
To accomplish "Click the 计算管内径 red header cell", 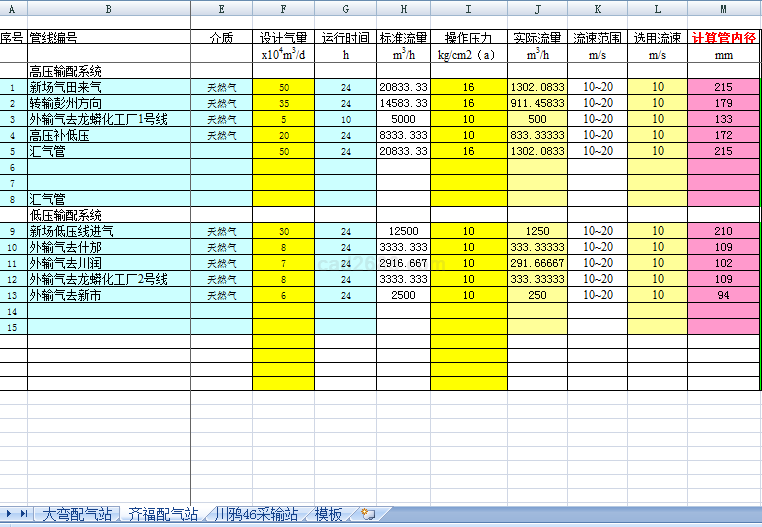I will coord(724,38).
